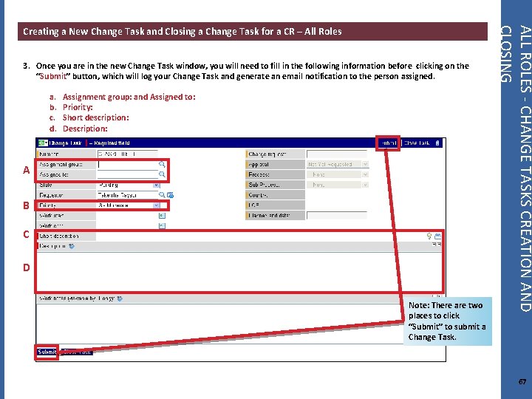Click Submit button in the header bar
The image size is (532, 399).
pyautogui.click(x=388, y=143)
